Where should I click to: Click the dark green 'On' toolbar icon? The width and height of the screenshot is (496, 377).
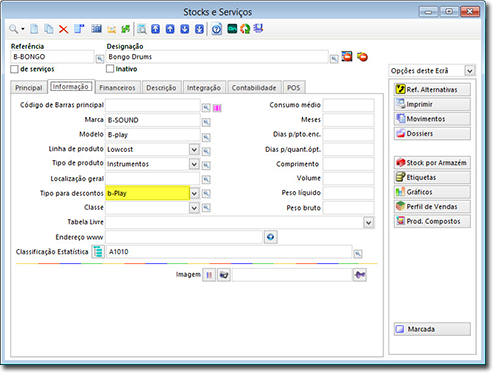(232, 29)
